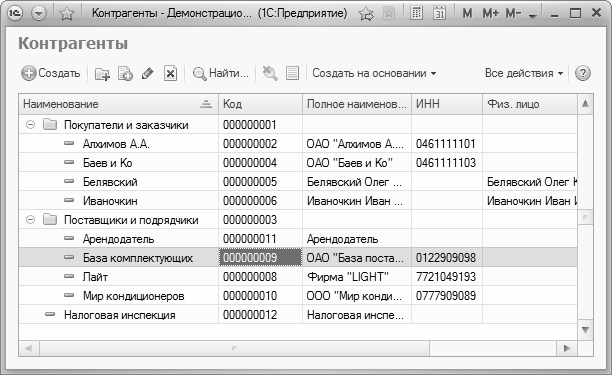This screenshot has width=612, height=375.
Task: Click the horizontal scrollbar right arrow
Action: tap(567, 348)
